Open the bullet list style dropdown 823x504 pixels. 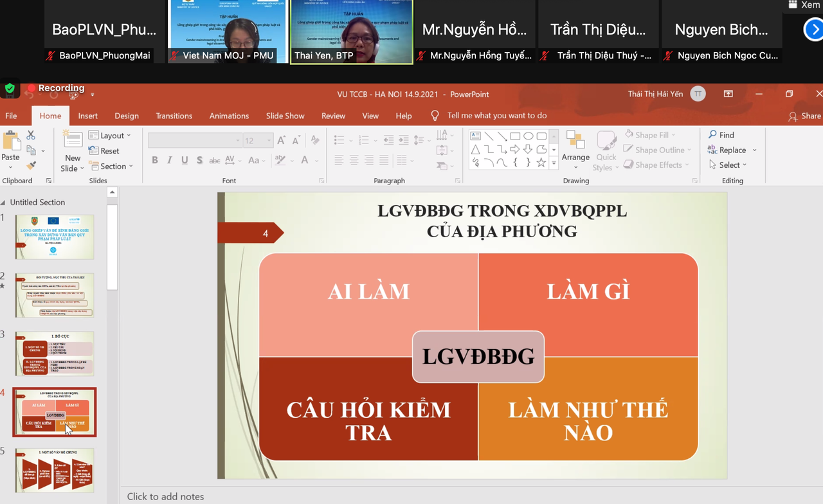coord(350,139)
